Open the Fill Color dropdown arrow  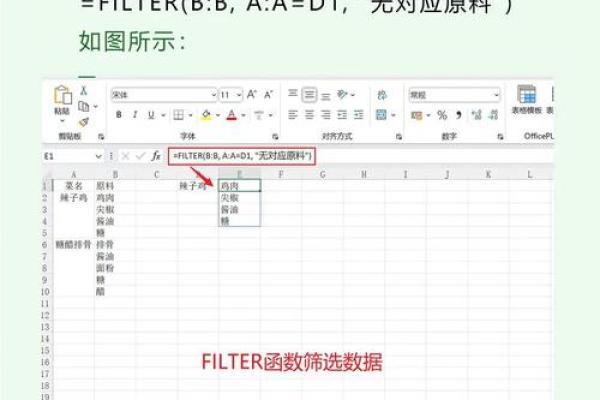pyautogui.click(x=218, y=115)
